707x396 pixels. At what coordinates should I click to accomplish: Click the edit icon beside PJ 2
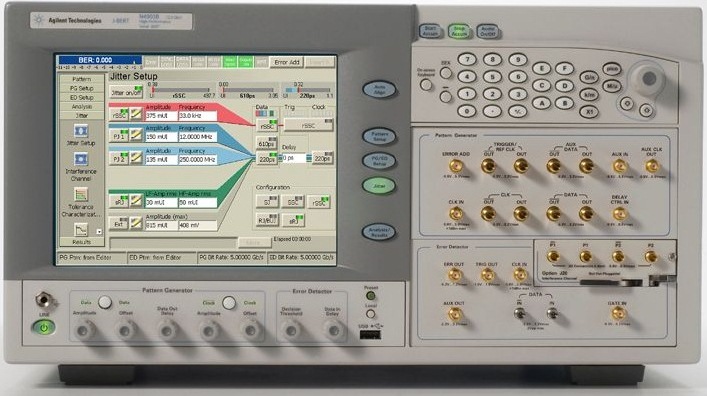[x=136, y=158]
